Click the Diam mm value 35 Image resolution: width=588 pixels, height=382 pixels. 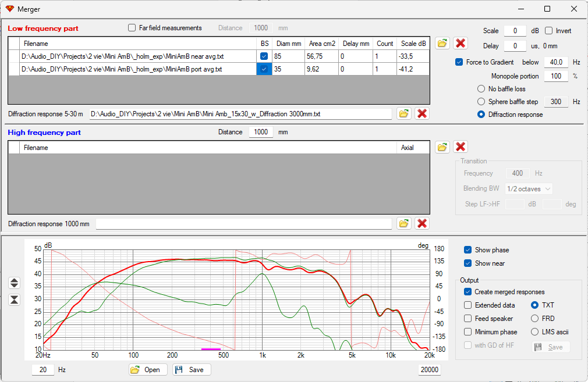click(x=288, y=69)
